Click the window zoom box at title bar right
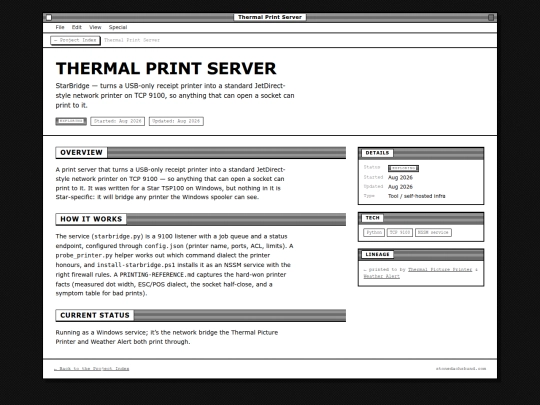Image resolution: width=540 pixels, height=405 pixels. 491,17
